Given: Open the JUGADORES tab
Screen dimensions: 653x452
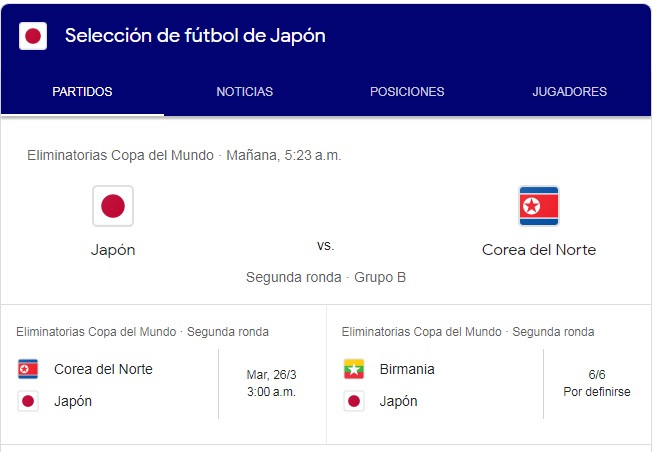Looking at the screenshot, I should (x=569, y=92).
